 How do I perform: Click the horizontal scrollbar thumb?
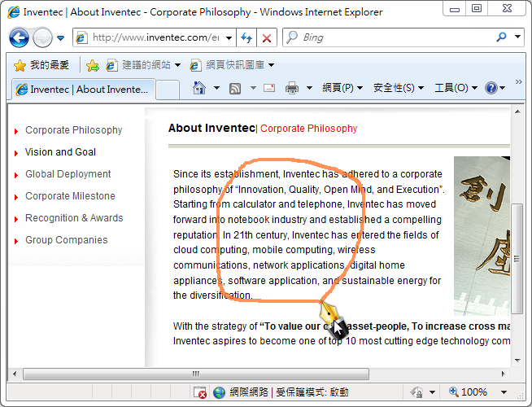(196, 374)
